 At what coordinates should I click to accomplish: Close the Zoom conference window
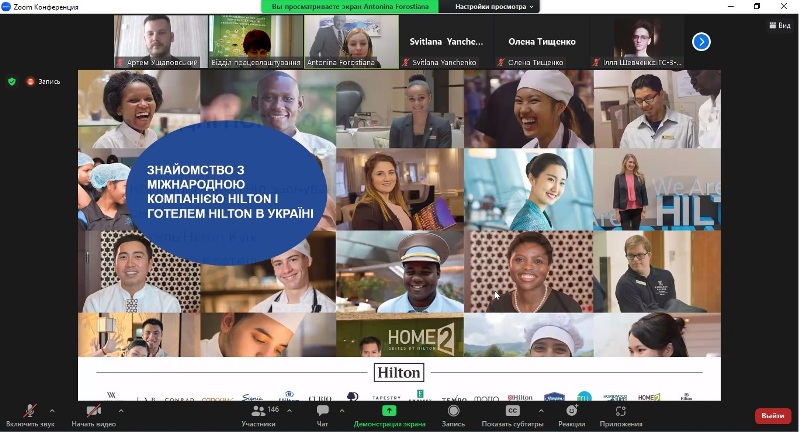coord(784,6)
